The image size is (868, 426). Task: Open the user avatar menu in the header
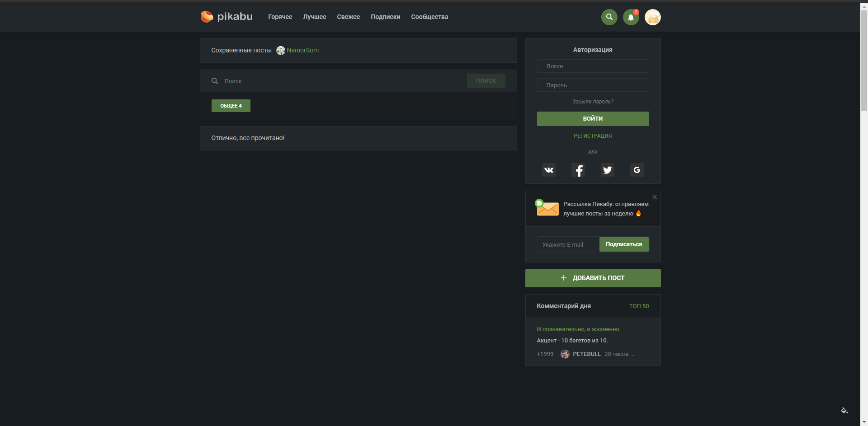coord(652,17)
